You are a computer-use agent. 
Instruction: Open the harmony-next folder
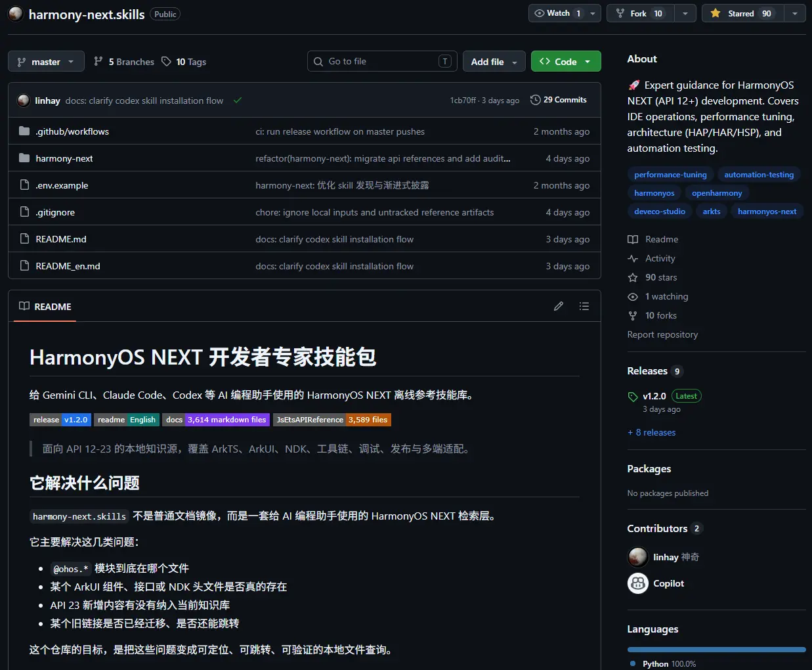pyautogui.click(x=64, y=158)
